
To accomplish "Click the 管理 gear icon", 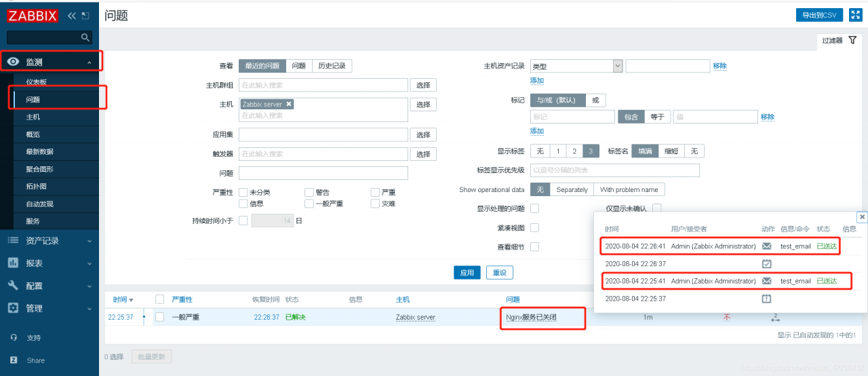I will click(13, 307).
